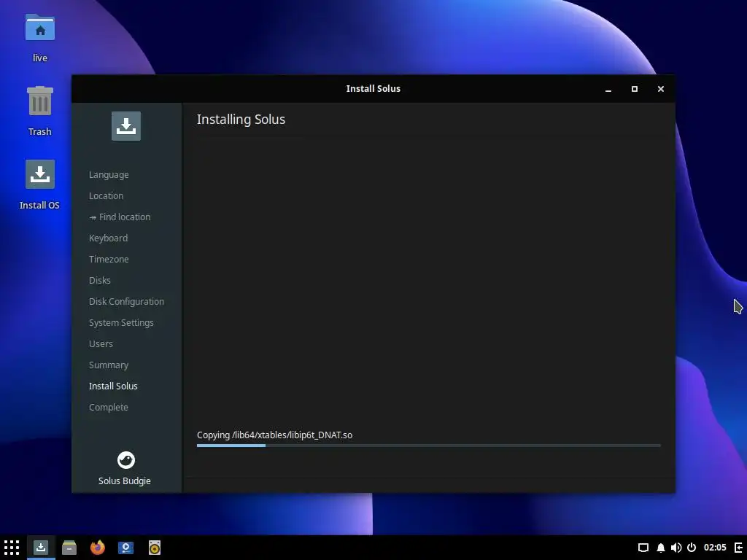Image resolution: width=747 pixels, height=560 pixels.
Task: Select the Location step
Action: 106,195
